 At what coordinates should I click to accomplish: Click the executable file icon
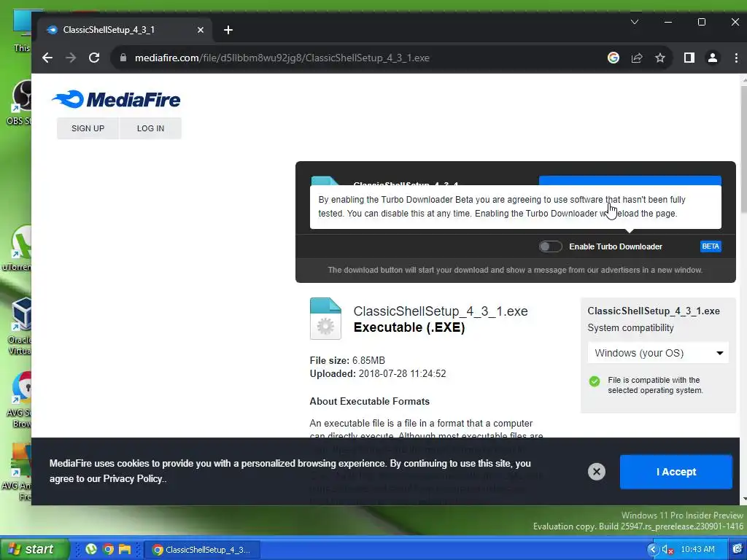(x=325, y=319)
